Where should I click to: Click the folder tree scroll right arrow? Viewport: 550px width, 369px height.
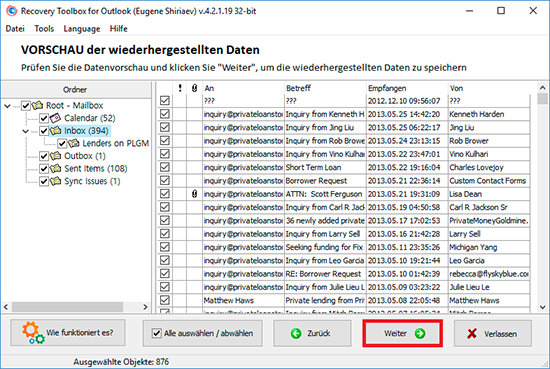(x=145, y=307)
